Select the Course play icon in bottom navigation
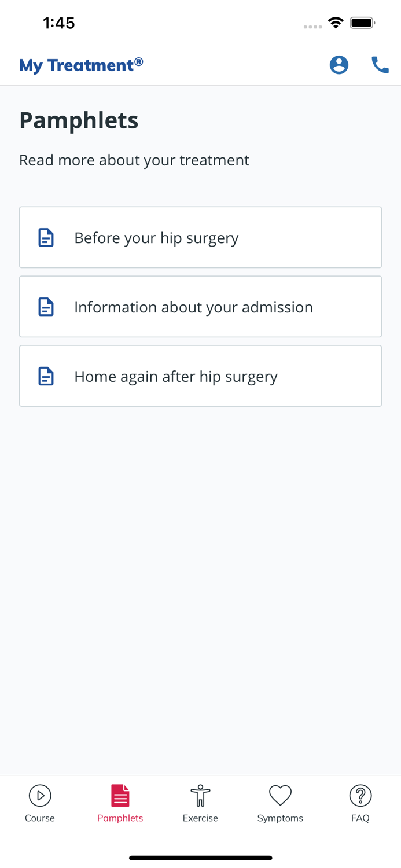Screen dimensions: 401x868 tap(39, 795)
